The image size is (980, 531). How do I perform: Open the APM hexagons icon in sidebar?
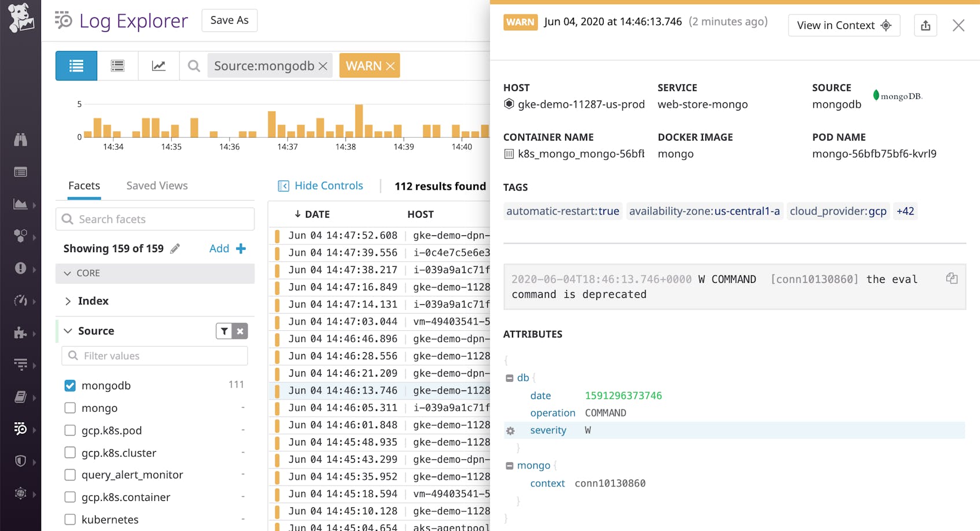(x=21, y=236)
